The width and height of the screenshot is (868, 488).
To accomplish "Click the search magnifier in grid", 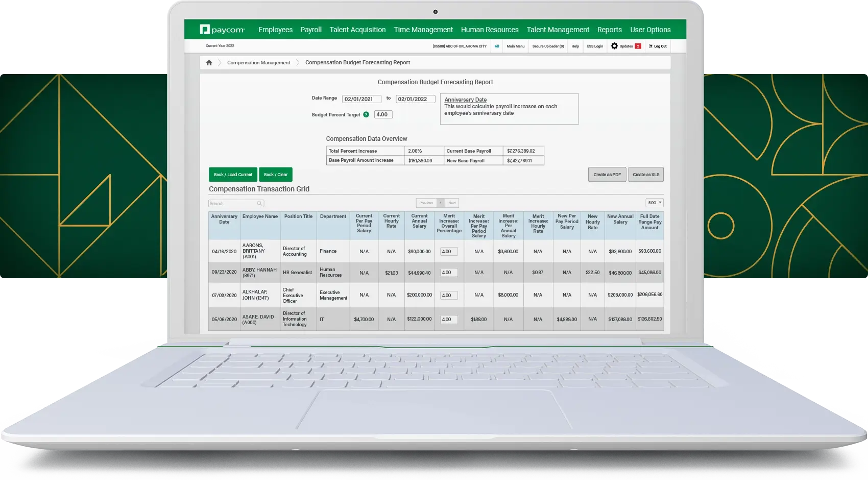I will tap(259, 203).
